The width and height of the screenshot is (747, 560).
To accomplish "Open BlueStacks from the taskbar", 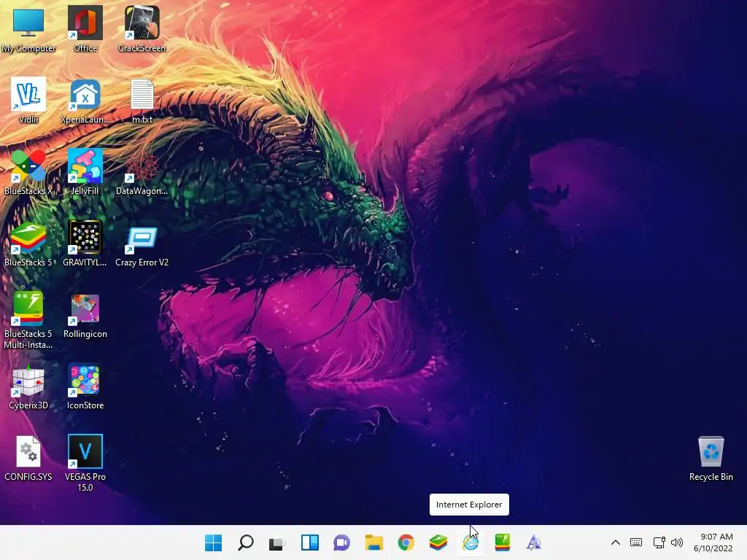I will click(x=438, y=542).
